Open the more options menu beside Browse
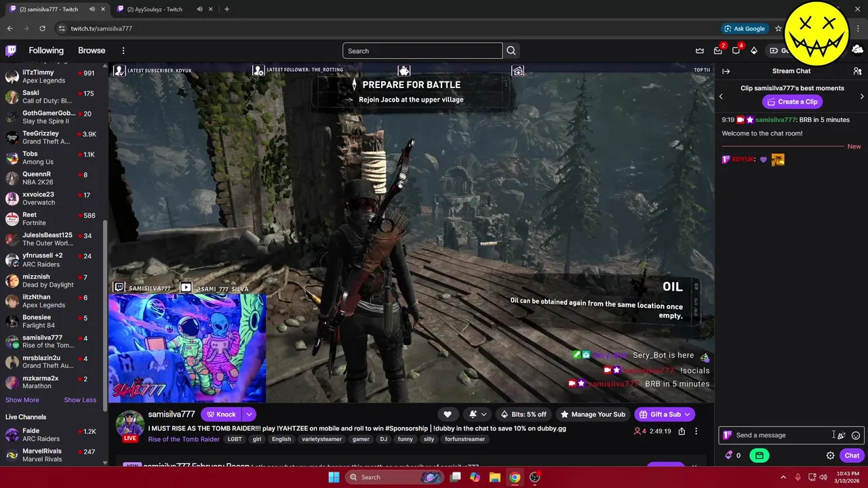868x488 pixels. [123, 51]
